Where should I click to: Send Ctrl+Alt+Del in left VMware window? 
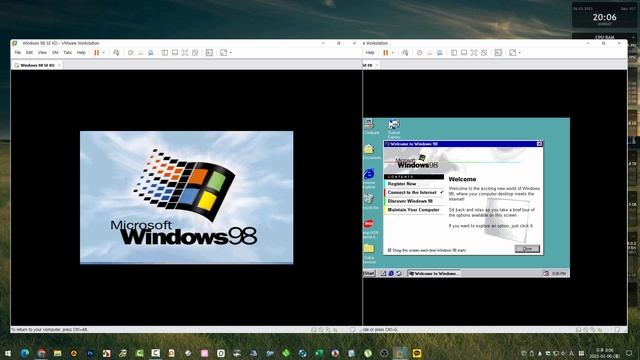coord(116,53)
